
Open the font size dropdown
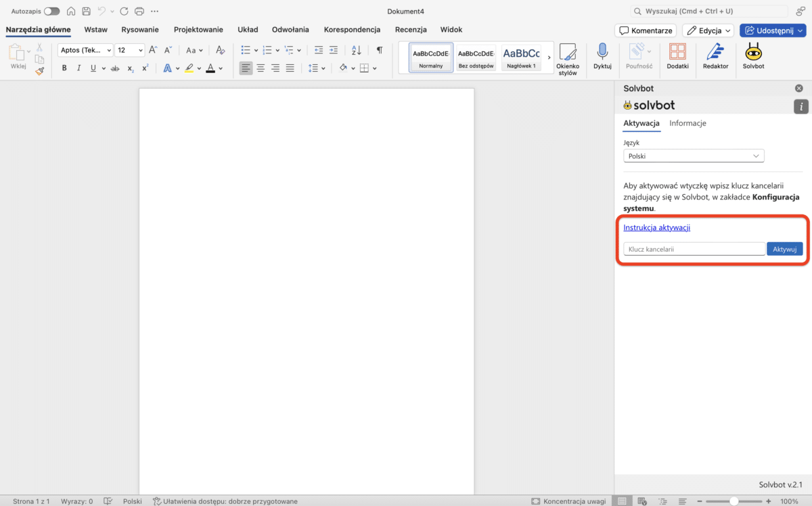pyautogui.click(x=141, y=50)
